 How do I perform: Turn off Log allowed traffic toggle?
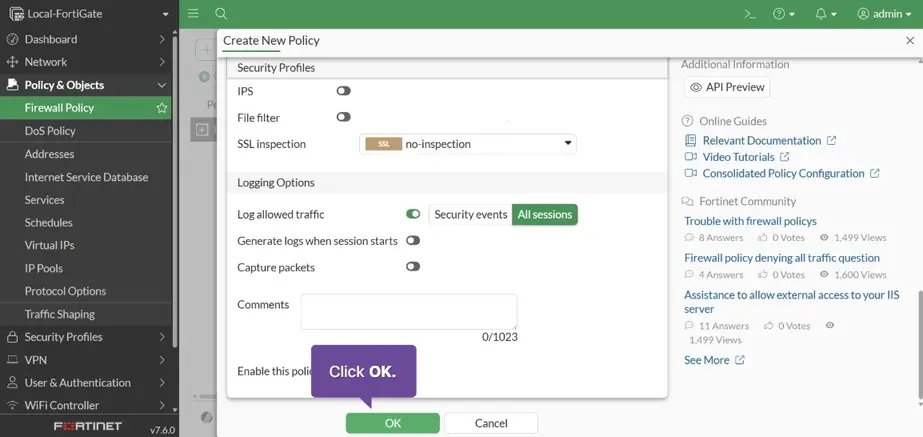[x=413, y=214]
